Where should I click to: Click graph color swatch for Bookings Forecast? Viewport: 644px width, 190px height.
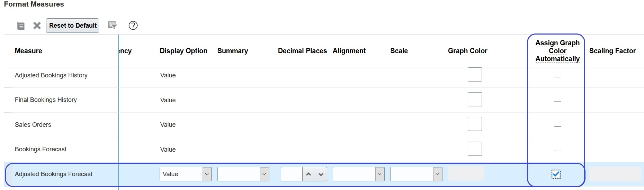(x=474, y=149)
